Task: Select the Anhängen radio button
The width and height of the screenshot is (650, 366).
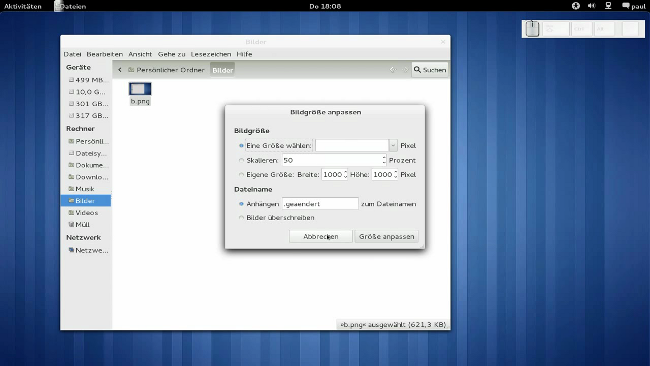Action: [241, 204]
